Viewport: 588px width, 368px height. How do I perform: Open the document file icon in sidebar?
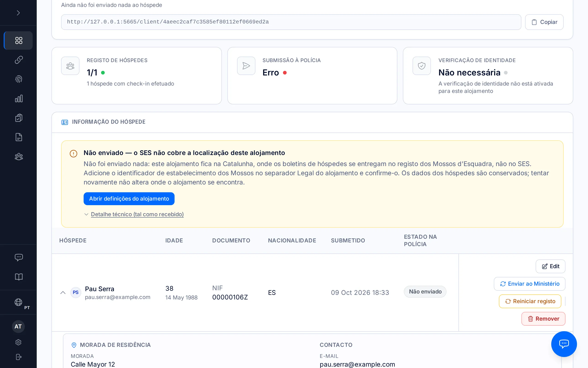(x=18, y=137)
